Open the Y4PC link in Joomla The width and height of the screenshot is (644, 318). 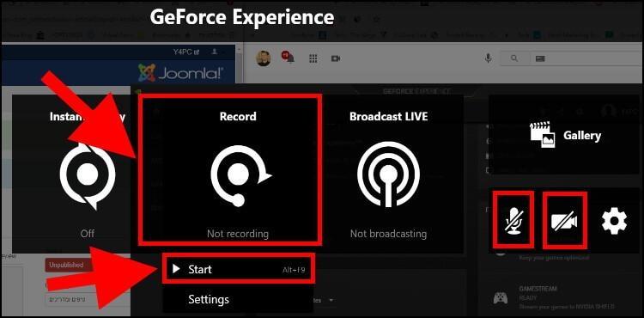[x=186, y=52]
